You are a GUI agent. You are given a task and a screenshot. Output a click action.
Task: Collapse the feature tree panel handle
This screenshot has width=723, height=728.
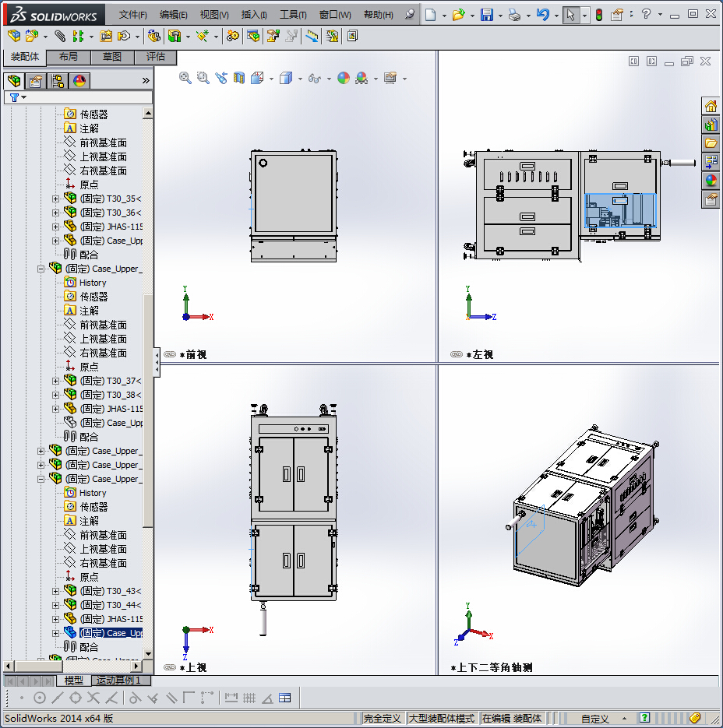coord(157,362)
